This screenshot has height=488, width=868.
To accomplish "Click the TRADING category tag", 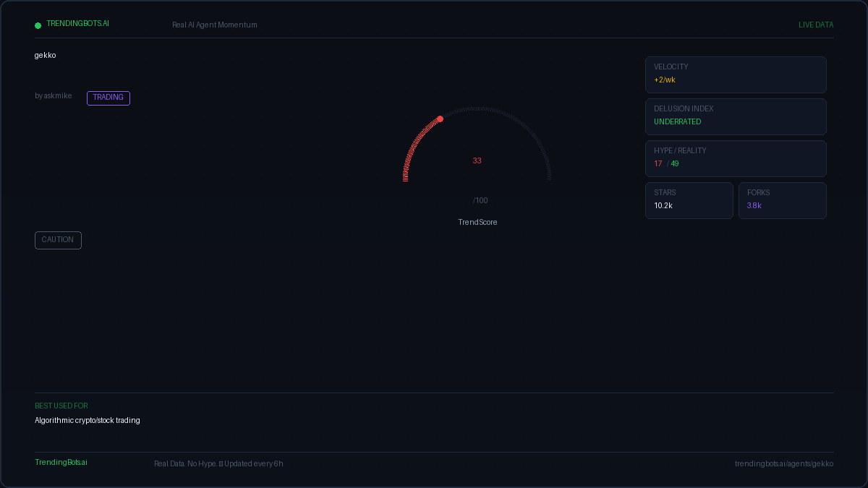I will 109,98.
